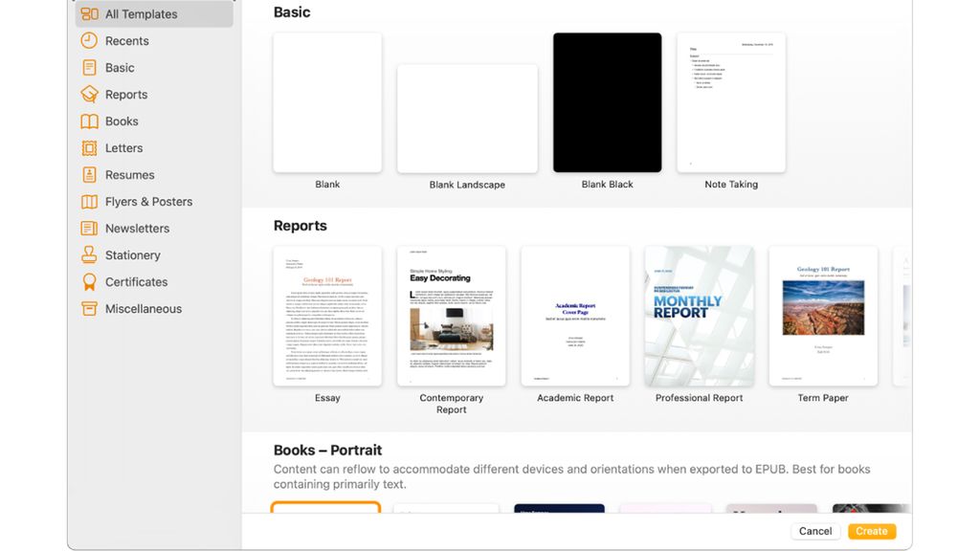Image resolution: width=980 pixels, height=551 pixels.
Task: Choose the Academic Report template
Action: [x=574, y=318]
